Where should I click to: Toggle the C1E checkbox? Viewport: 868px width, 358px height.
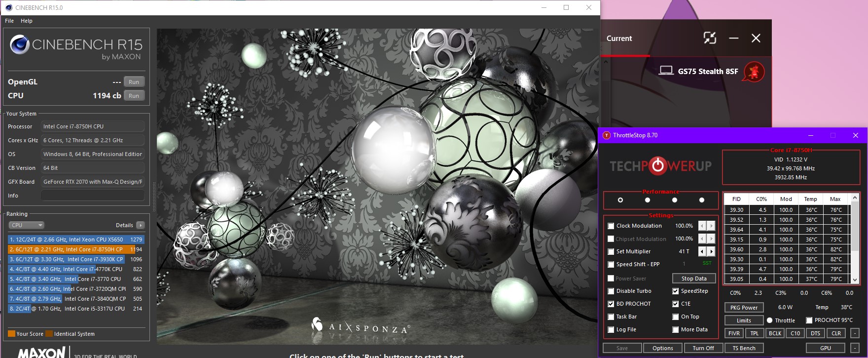pos(676,304)
